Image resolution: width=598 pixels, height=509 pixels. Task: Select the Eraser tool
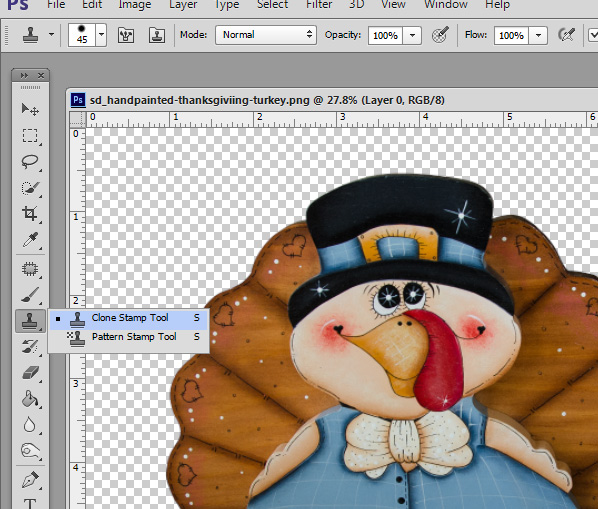coord(30,373)
